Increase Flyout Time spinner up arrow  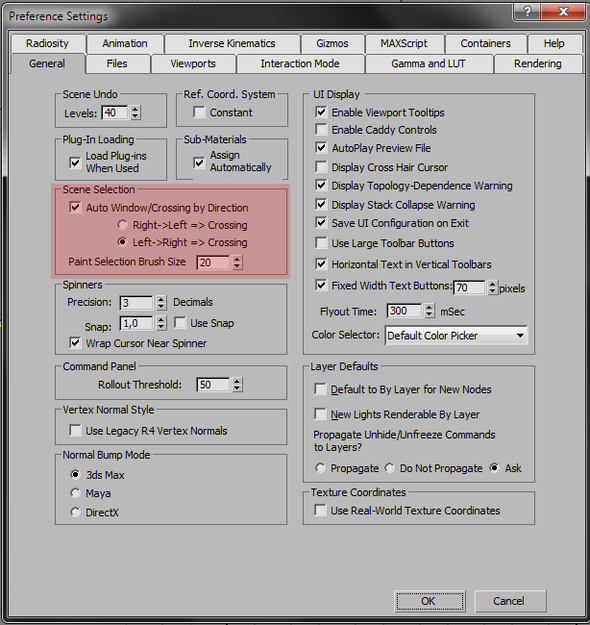[x=429, y=307]
